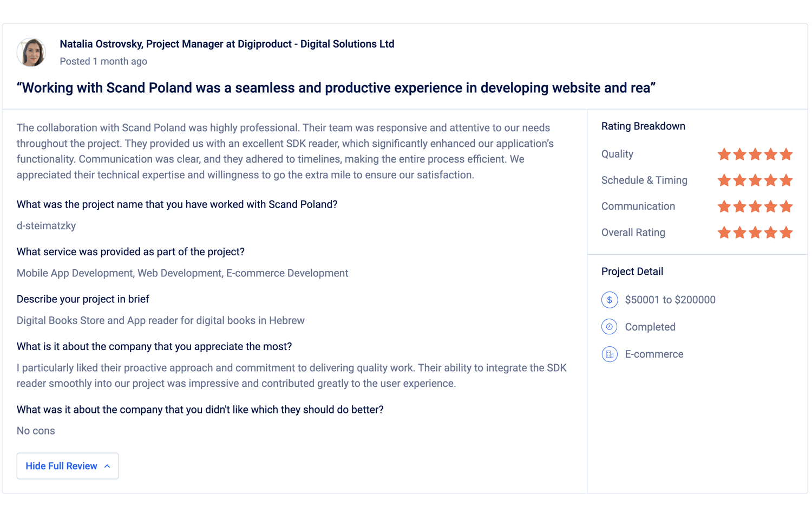This screenshot has height=518, width=812.
Task: Click the first star in Quality rating
Action: pos(724,154)
